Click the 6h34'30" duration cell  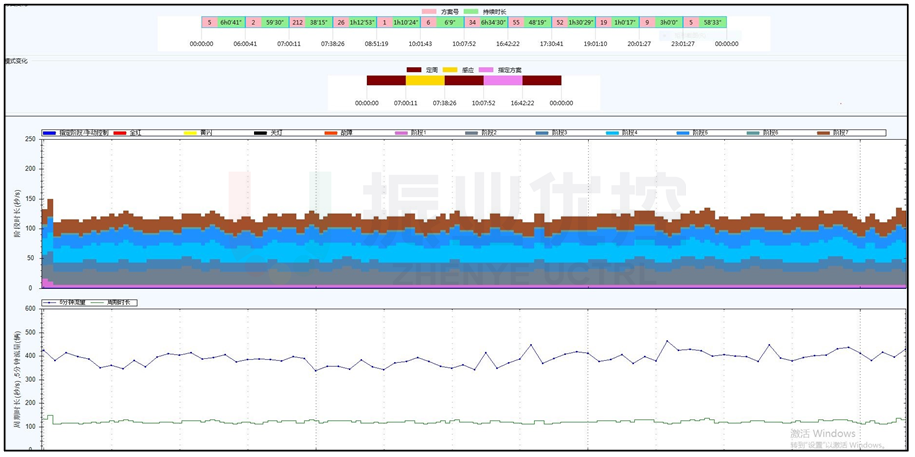pos(492,22)
